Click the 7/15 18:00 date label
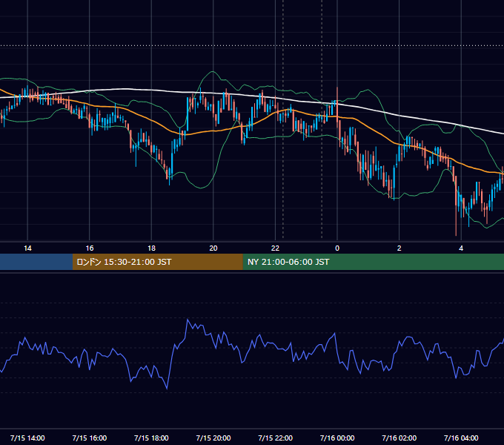The width and height of the screenshot is (504, 445). [x=151, y=438]
